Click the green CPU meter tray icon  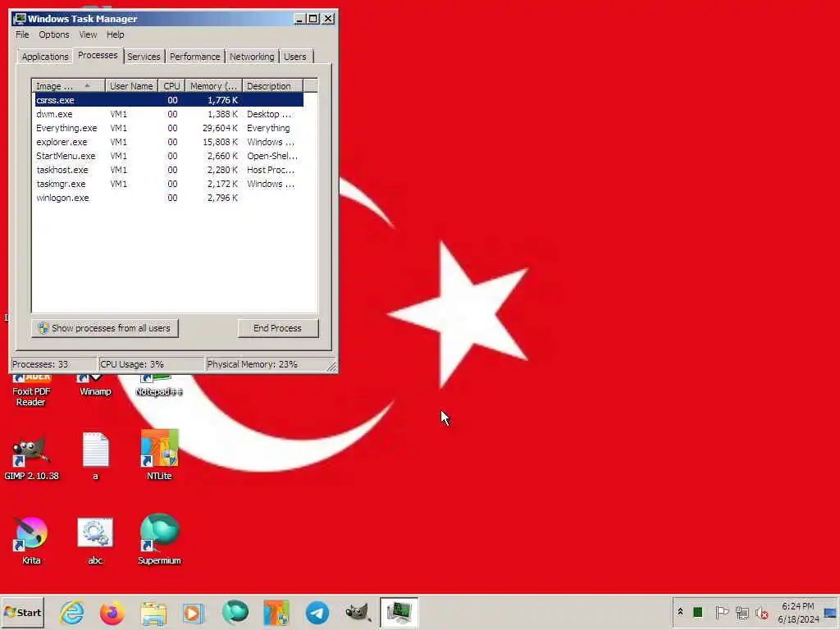click(697, 612)
